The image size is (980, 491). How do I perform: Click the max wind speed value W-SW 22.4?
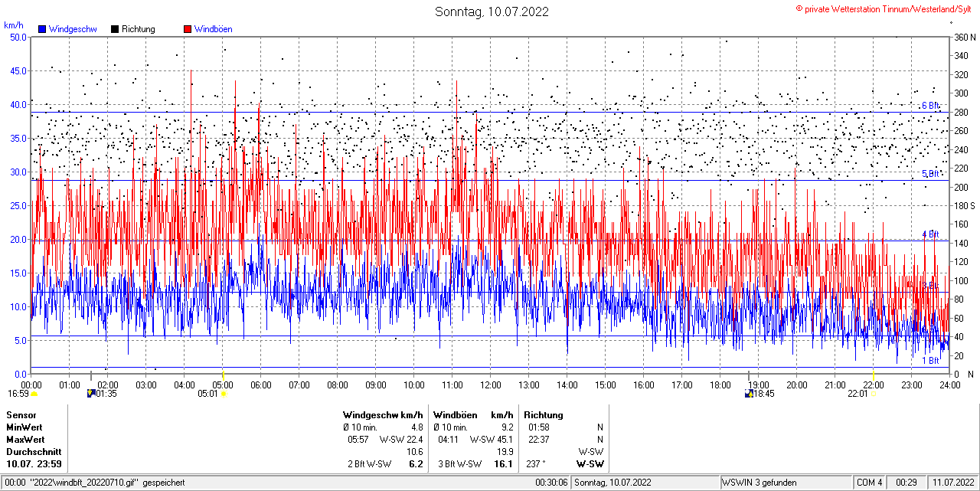coord(402,439)
